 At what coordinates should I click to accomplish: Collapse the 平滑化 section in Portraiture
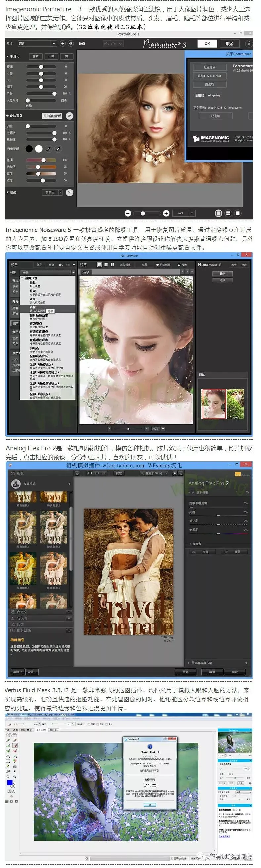[x=7, y=56]
